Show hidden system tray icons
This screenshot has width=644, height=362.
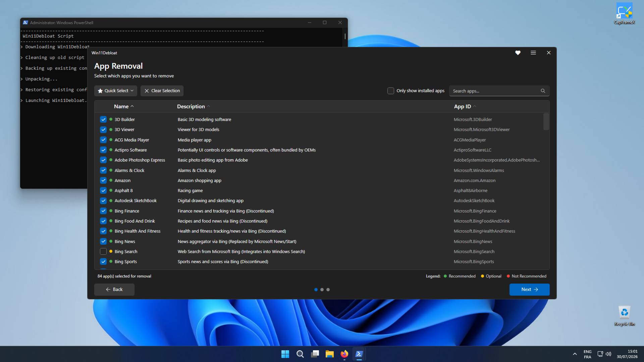pyautogui.click(x=575, y=354)
